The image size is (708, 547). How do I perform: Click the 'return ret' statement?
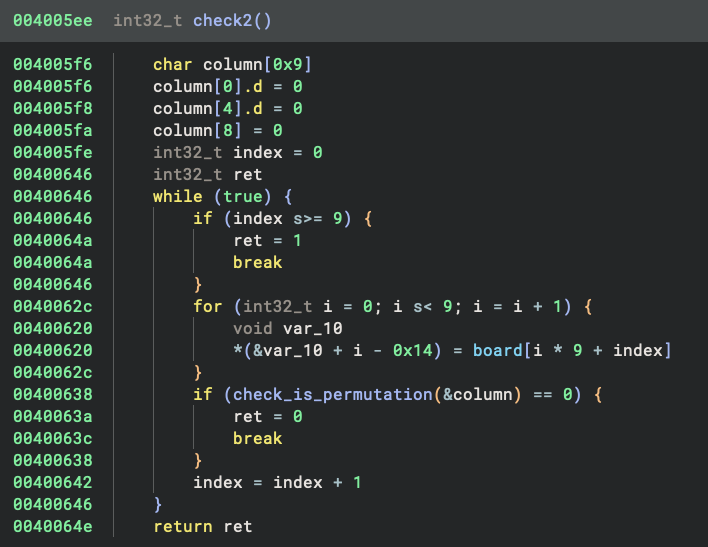click(x=203, y=527)
